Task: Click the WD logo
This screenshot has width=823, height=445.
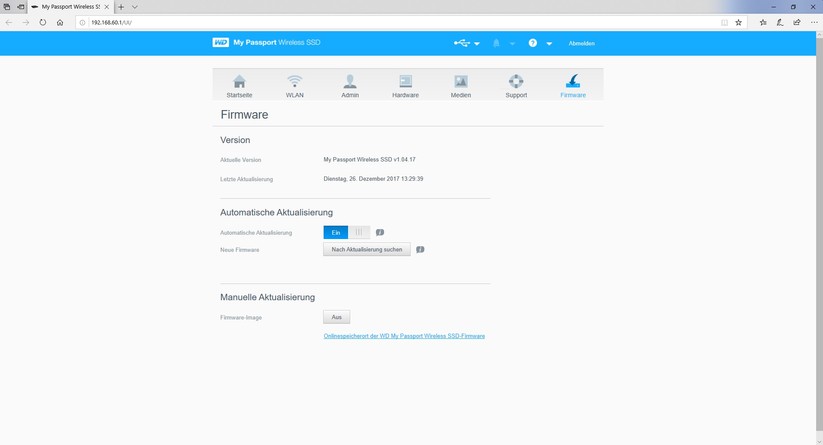Action: click(220, 43)
